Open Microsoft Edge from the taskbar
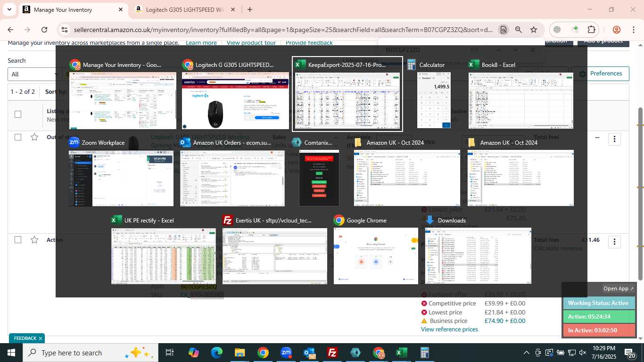644x362 pixels. (216, 353)
